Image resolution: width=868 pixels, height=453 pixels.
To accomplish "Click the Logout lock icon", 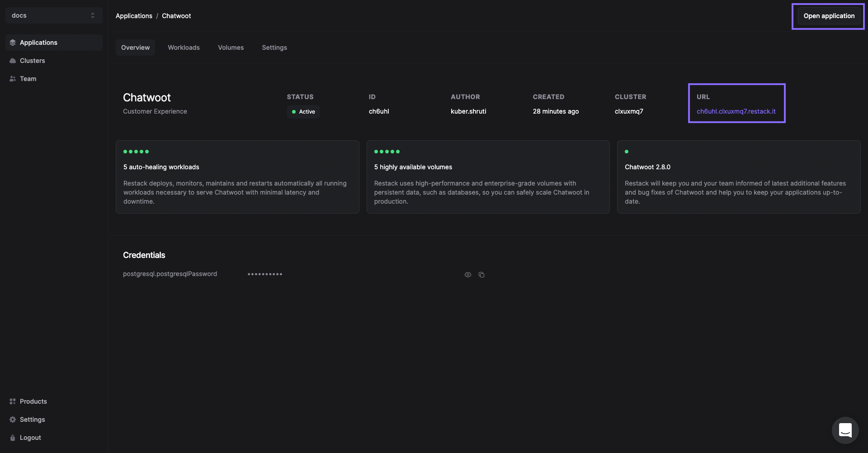I will [x=13, y=438].
